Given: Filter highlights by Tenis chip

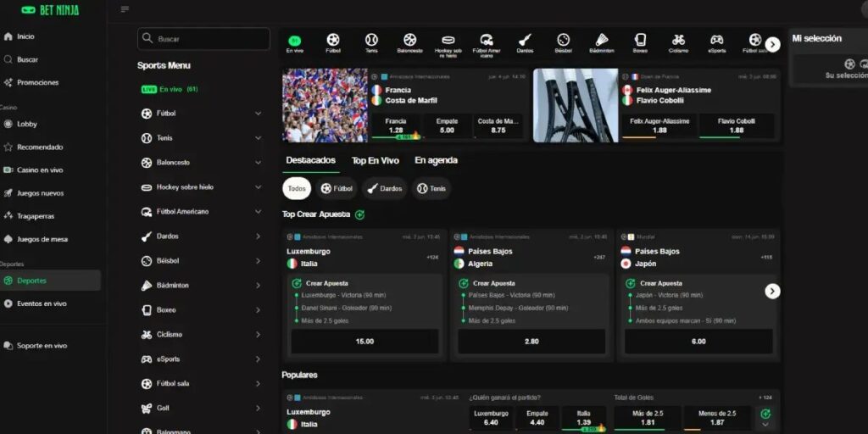Looking at the screenshot, I should click(431, 189).
